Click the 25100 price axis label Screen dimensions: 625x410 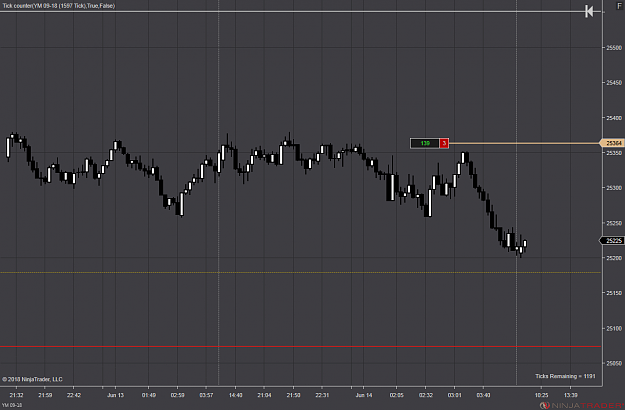[614, 328]
